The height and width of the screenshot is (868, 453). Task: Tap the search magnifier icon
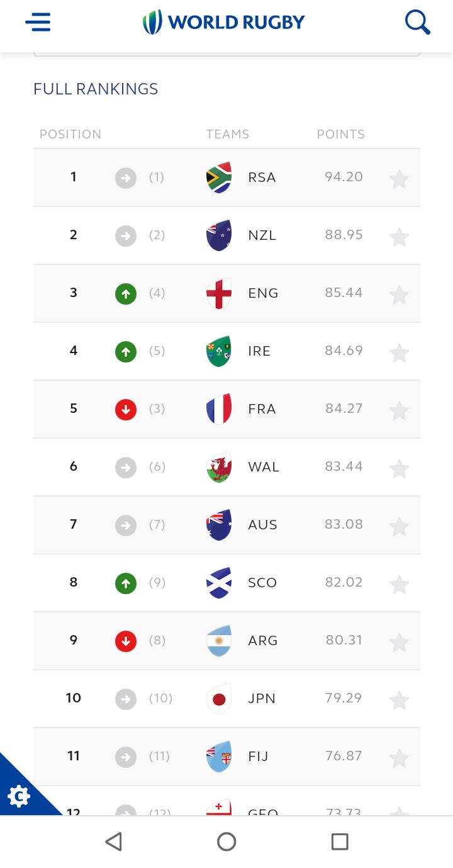click(417, 23)
